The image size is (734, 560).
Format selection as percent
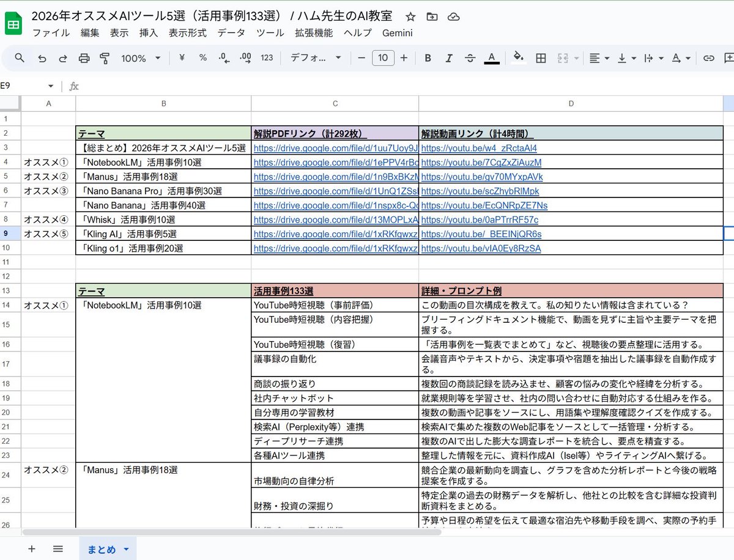point(202,58)
